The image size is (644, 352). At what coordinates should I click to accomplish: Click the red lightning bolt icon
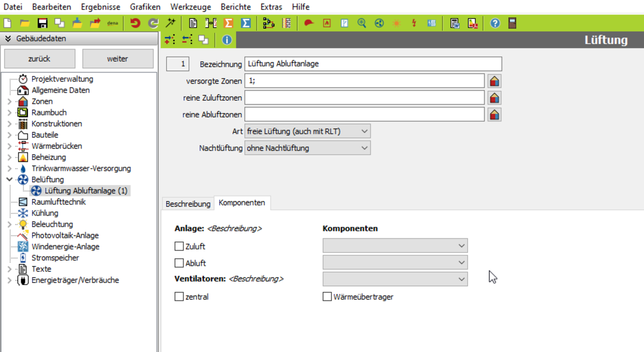coord(414,23)
